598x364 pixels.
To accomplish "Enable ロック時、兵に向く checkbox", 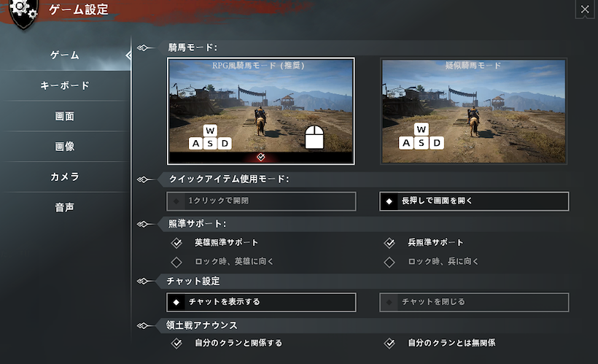I will click(x=389, y=262).
